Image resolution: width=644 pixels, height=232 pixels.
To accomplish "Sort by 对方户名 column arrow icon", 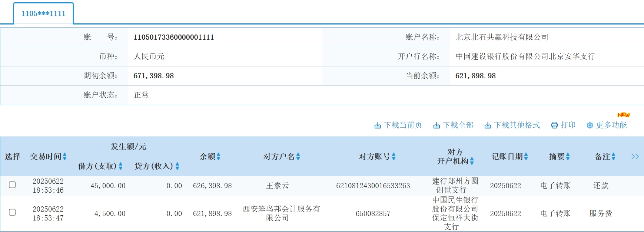I will (298, 157).
